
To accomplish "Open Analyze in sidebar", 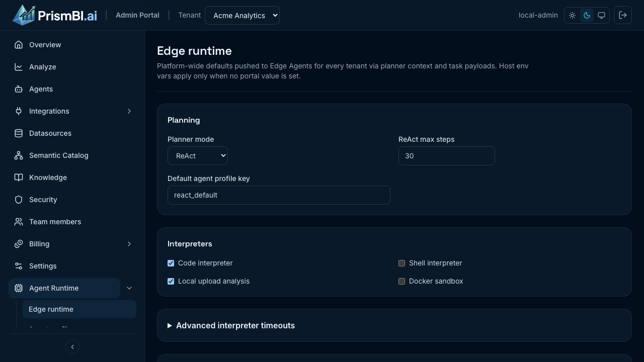I will [x=72, y=67].
